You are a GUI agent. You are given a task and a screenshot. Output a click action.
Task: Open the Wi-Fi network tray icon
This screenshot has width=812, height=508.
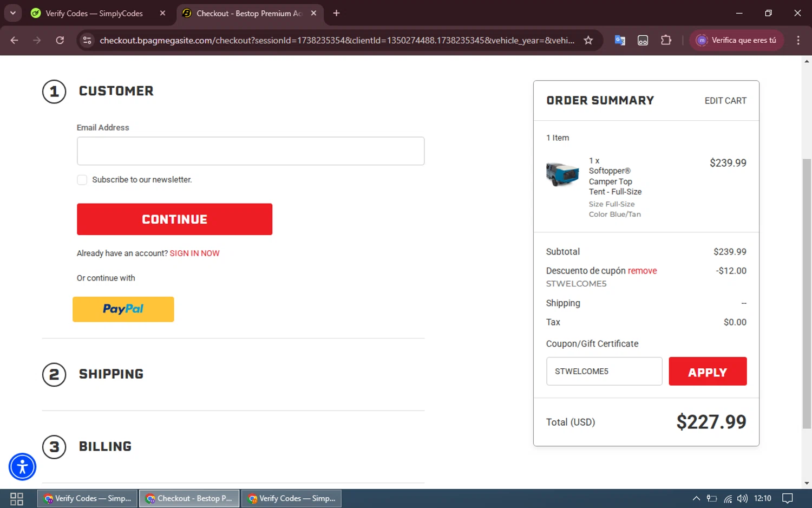(x=728, y=499)
